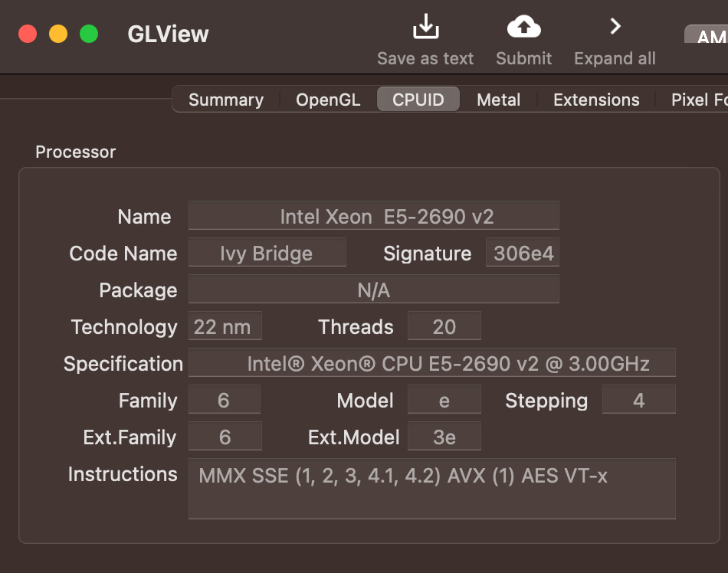The height and width of the screenshot is (573, 728).
Task: Click the Technology field 22 nm
Action: pos(225,326)
